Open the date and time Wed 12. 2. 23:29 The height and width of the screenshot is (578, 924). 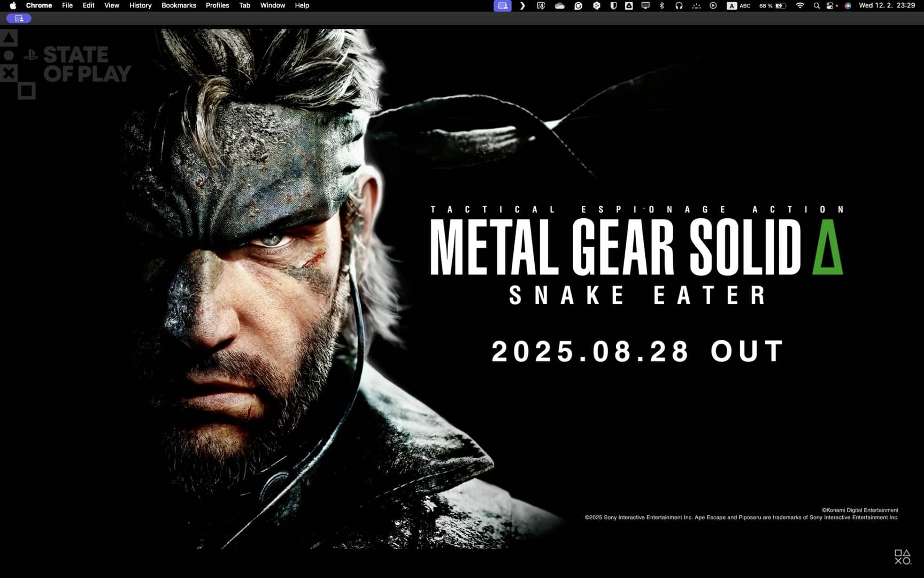click(887, 5)
